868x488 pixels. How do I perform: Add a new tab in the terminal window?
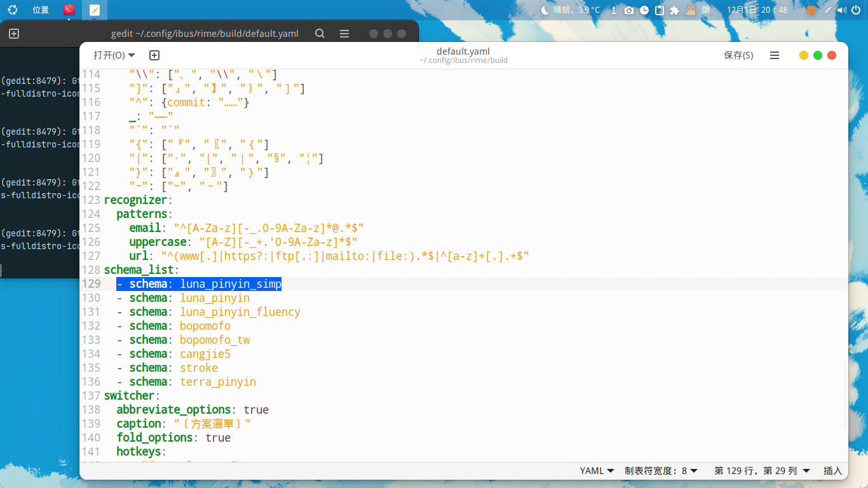(x=14, y=34)
